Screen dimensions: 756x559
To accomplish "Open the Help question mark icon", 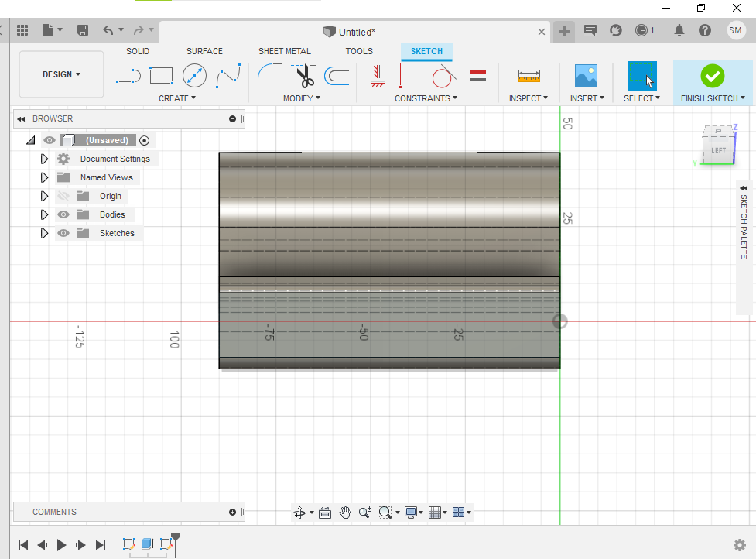I will point(704,30).
